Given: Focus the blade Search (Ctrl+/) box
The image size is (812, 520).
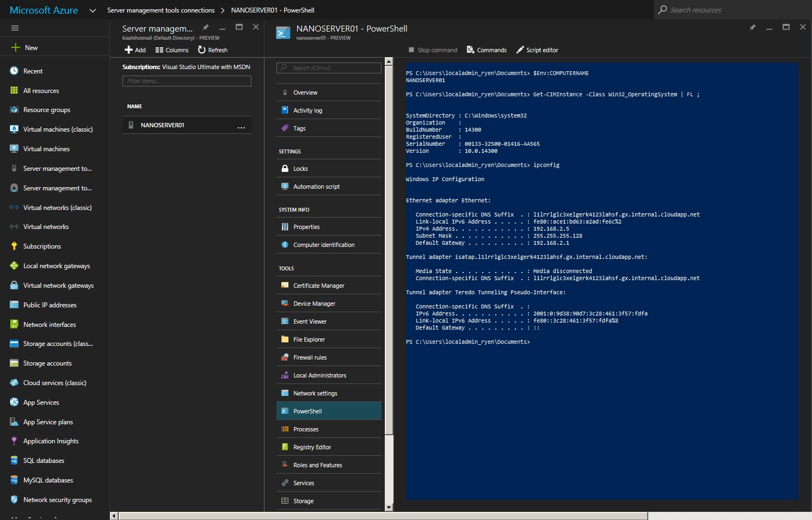Looking at the screenshot, I should [x=329, y=68].
